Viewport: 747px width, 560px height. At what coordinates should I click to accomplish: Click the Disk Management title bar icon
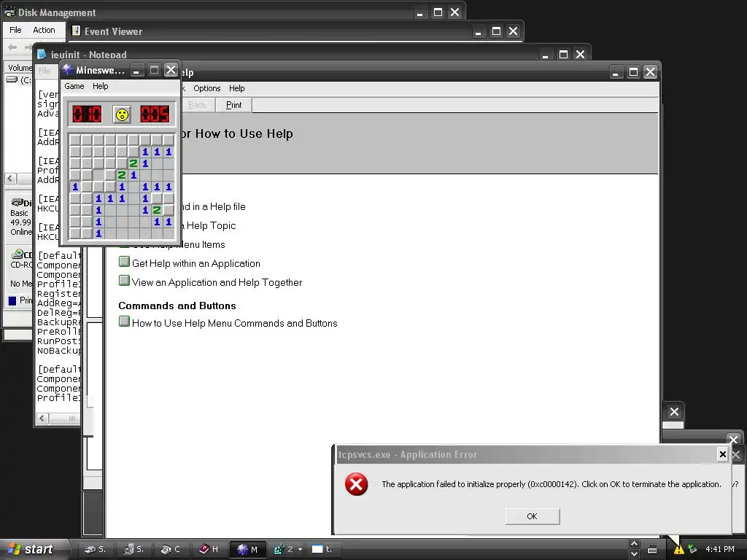coord(9,12)
